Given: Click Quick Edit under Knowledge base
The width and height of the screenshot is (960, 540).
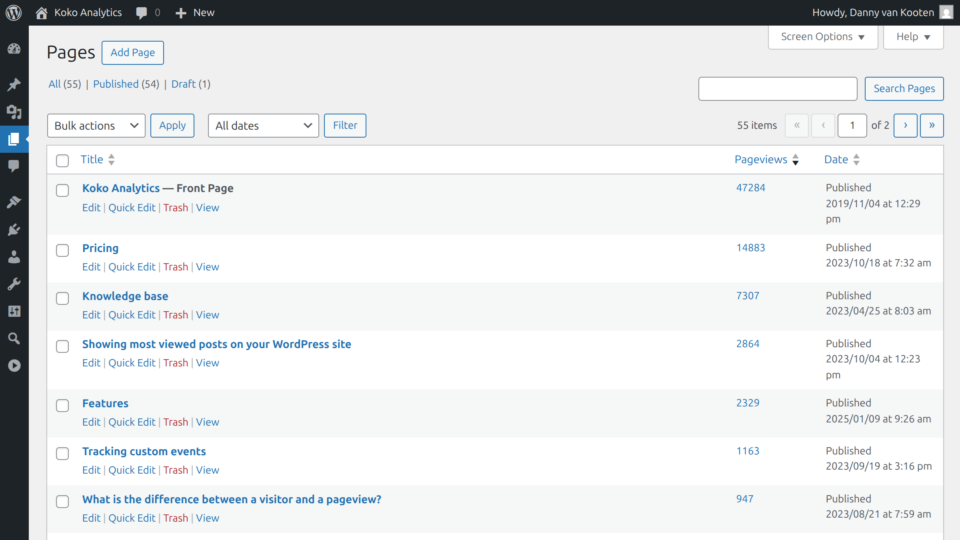Looking at the screenshot, I should (132, 315).
